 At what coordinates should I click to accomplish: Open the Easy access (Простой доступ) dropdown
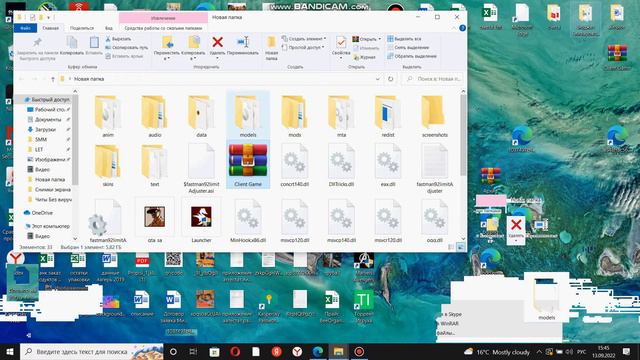click(x=303, y=47)
